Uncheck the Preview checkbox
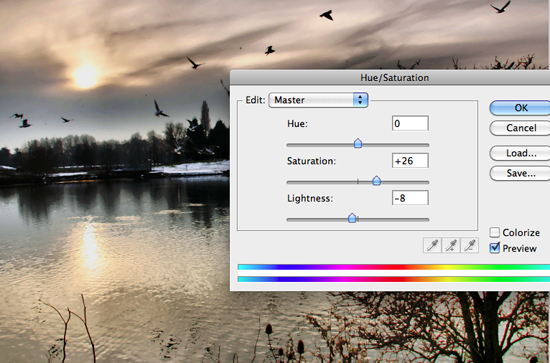550x363 pixels. (x=495, y=248)
